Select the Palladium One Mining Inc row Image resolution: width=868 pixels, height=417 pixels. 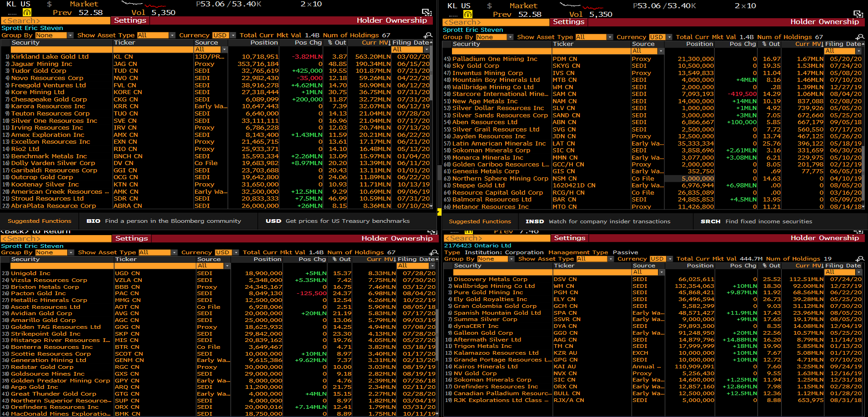652,59
